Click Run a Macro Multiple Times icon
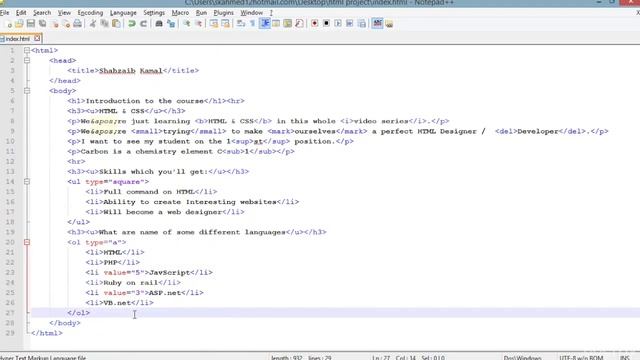 coord(349,24)
